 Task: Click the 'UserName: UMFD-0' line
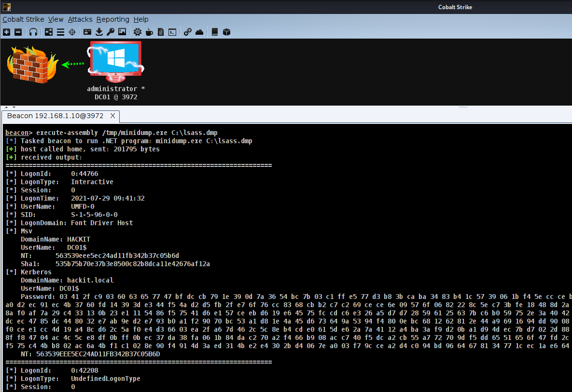point(50,206)
